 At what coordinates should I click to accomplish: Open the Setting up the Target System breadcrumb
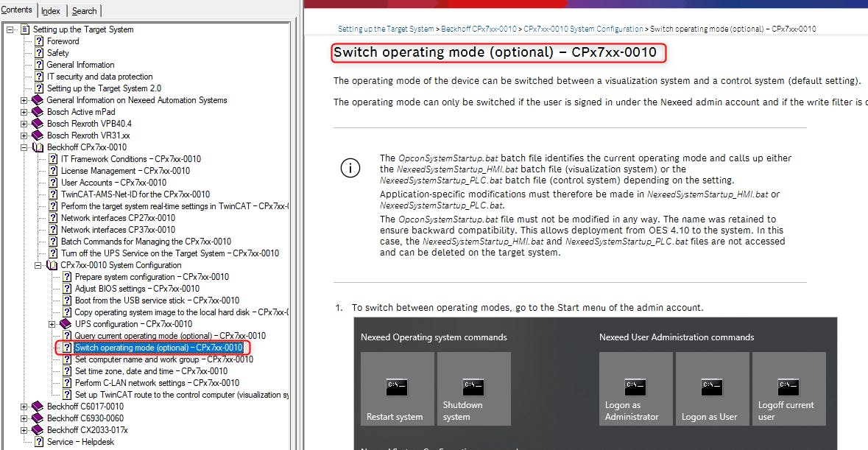(x=386, y=29)
